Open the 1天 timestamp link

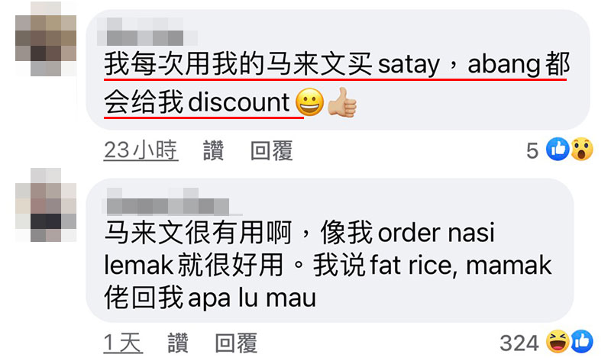[123, 343]
